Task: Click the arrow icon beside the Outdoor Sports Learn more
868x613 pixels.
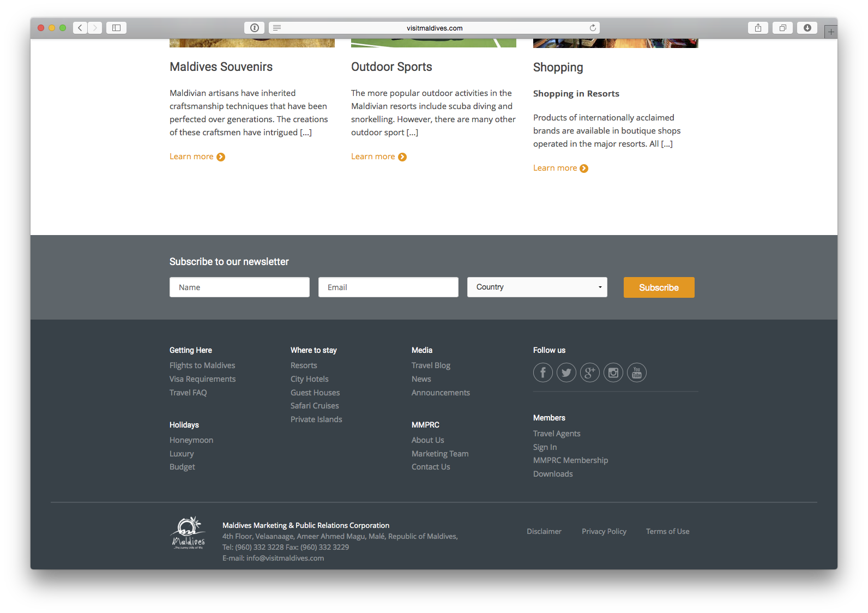Action: pyautogui.click(x=402, y=157)
